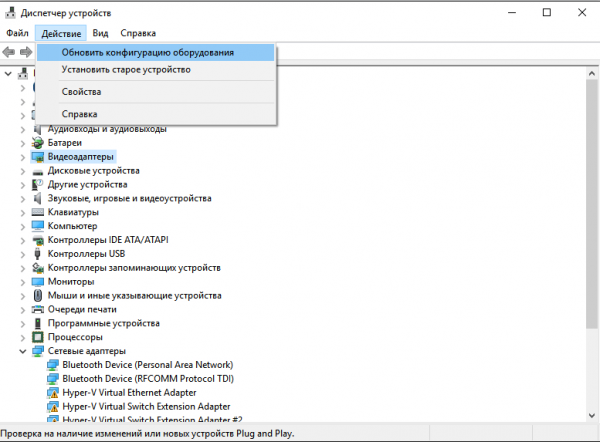Expand the Контроллеры USB category
The image size is (600, 442).
(23, 254)
